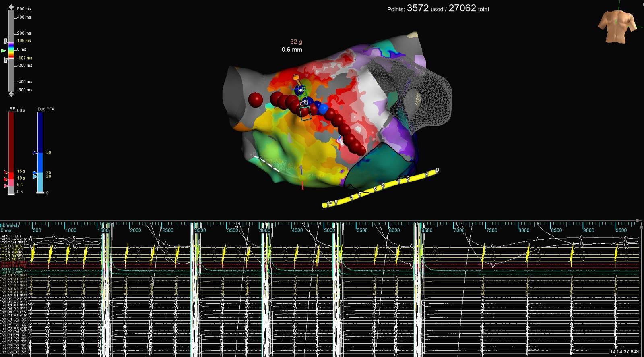Viewport: 644px width, 357px height.
Task: Select the 'ECG I (55)' channel label
Action: coord(11,237)
